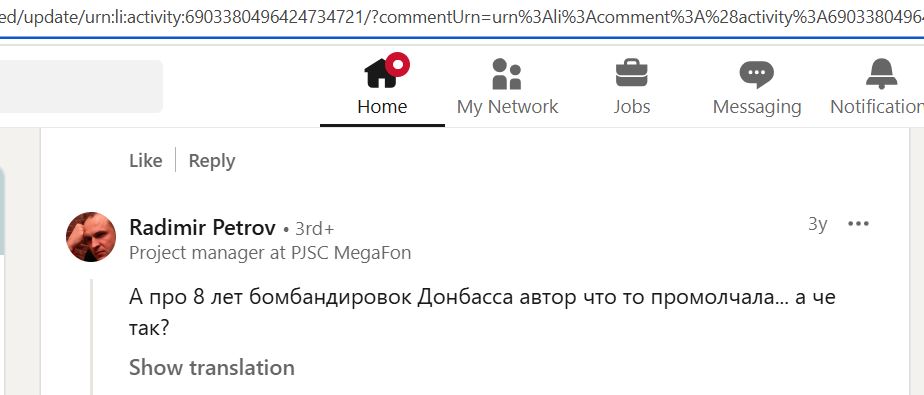Click Project manager at PJSC MegaFon headline

pyautogui.click(x=270, y=253)
